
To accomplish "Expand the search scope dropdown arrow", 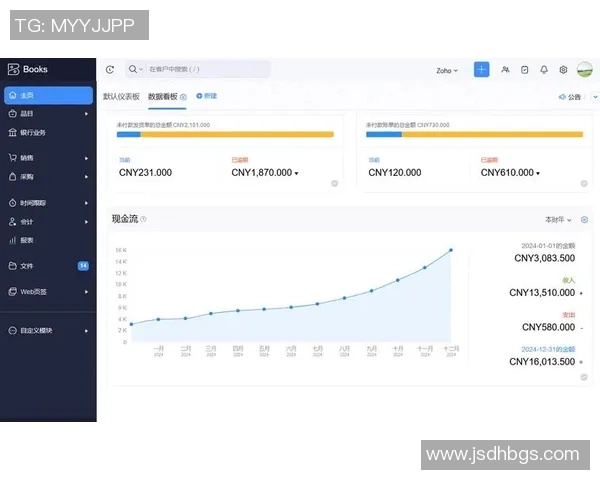I will click(x=141, y=70).
